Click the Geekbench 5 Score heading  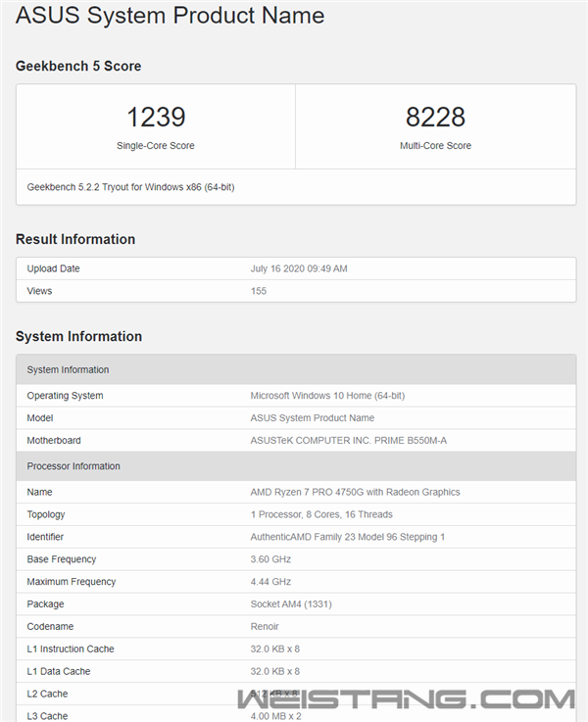point(78,66)
